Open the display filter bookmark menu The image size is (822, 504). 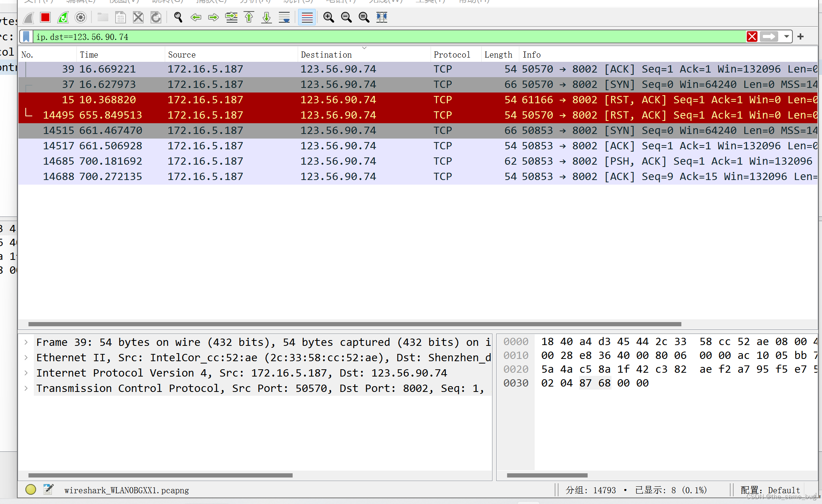(26, 37)
